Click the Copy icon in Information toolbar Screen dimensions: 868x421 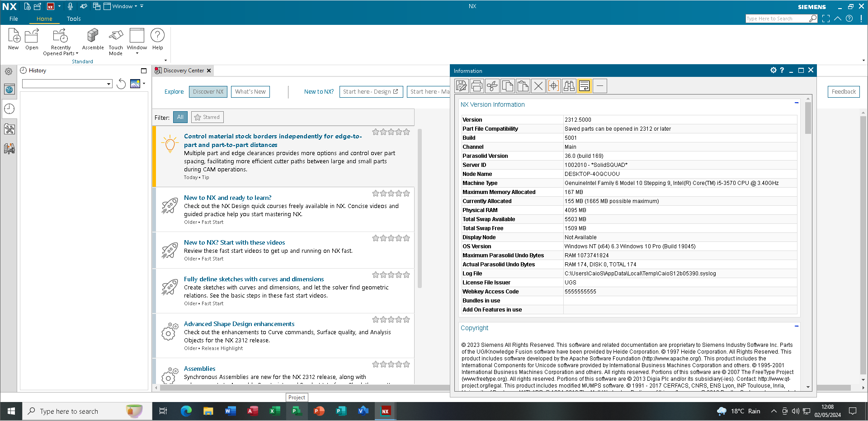click(x=508, y=86)
